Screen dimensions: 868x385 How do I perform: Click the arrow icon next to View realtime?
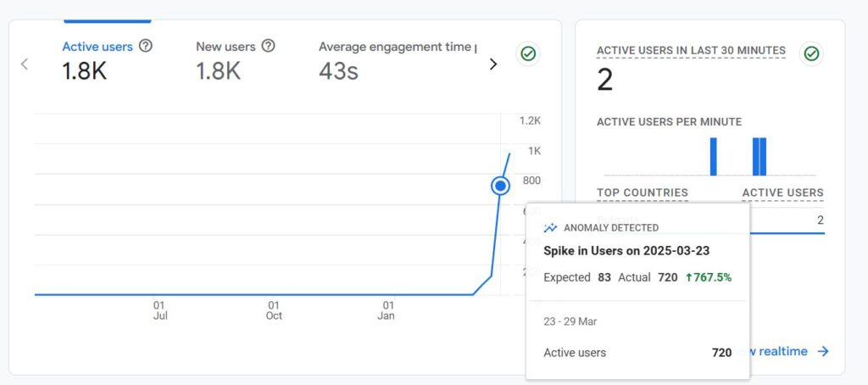coord(823,351)
